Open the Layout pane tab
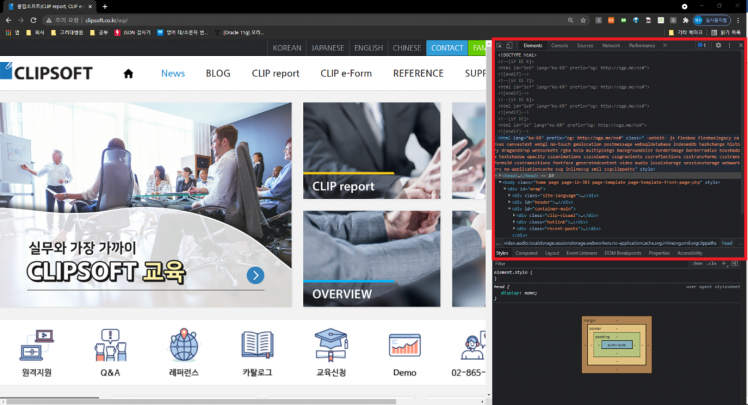Image resolution: width=748 pixels, height=405 pixels. click(x=552, y=253)
